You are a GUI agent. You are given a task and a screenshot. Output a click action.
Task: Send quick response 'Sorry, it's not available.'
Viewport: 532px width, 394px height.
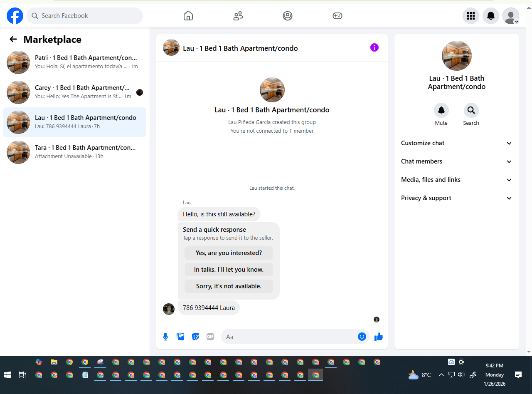tap(229, 286)
